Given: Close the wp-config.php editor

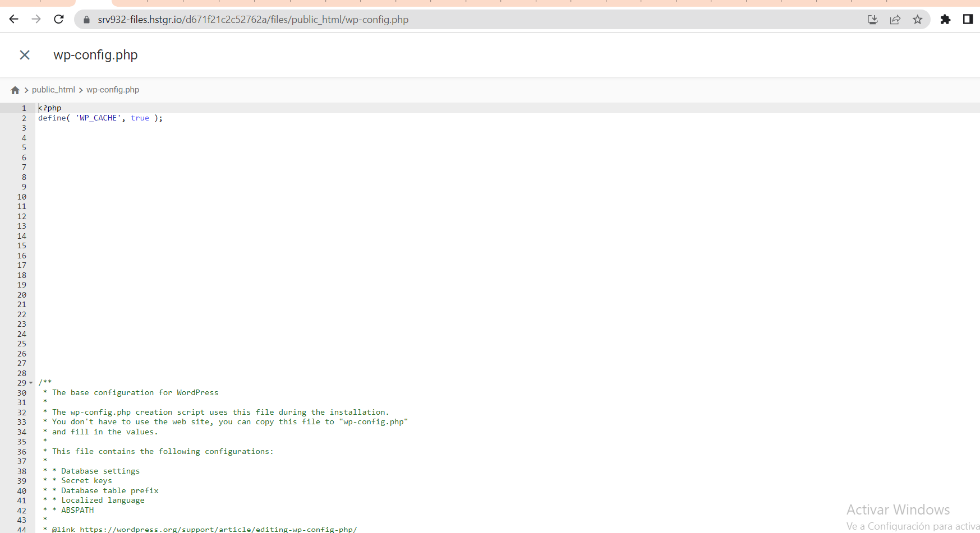Looking at the screenshot, I should [x=25, y=55].
